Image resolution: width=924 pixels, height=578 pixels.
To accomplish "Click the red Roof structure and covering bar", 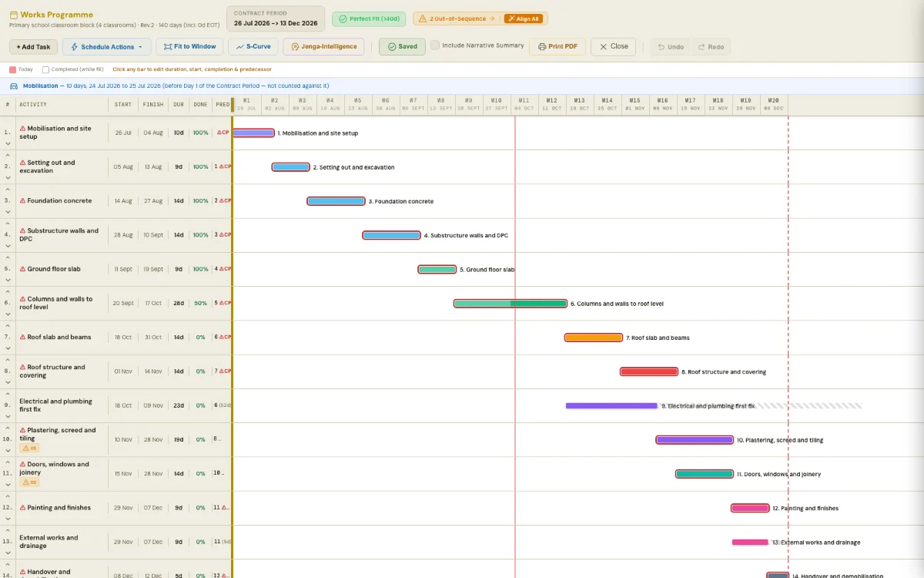I will click(x=649, y=371).
